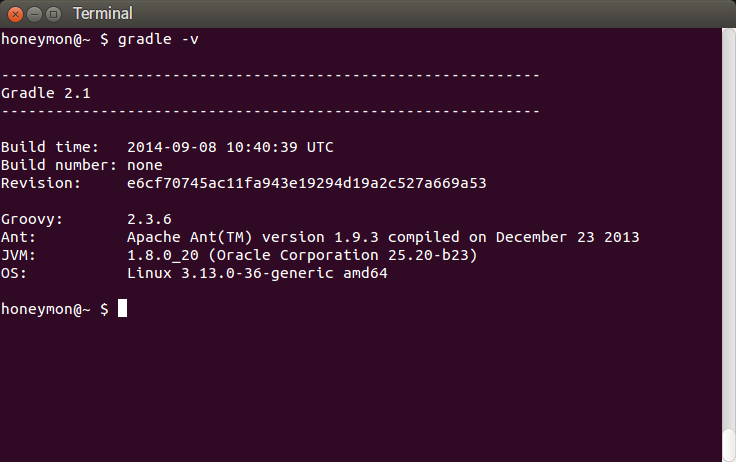Click the OS value Linux 3.13.0-36-generic
The width and height of the screenshot is (736, 462).
click(x=257, y=273)
